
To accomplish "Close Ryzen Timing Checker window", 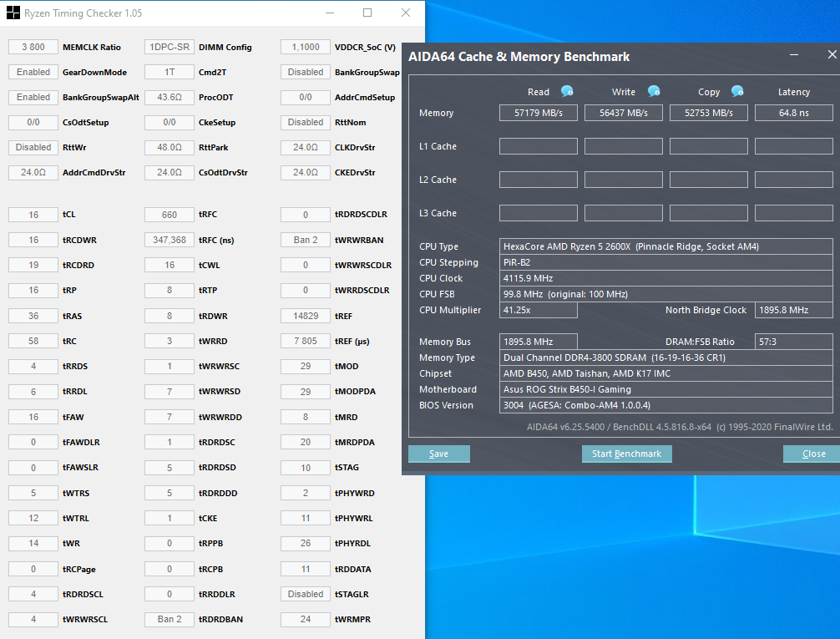I will click(406, 13).
